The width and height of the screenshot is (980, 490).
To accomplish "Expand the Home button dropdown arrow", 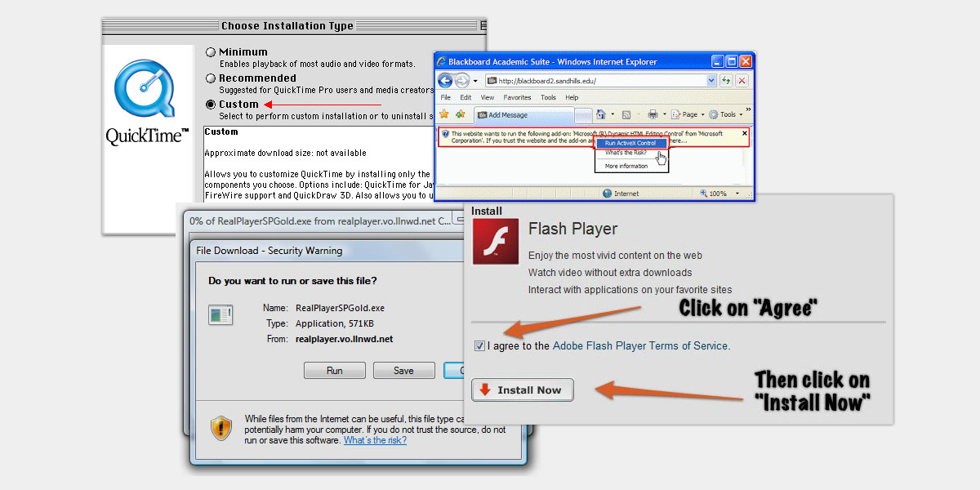I will point(612,115).
